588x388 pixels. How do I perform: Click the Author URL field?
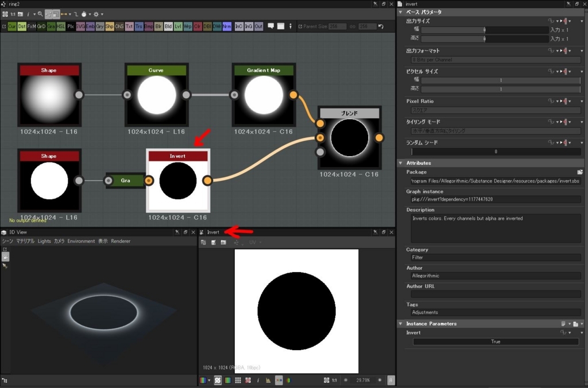coord(496,294)
